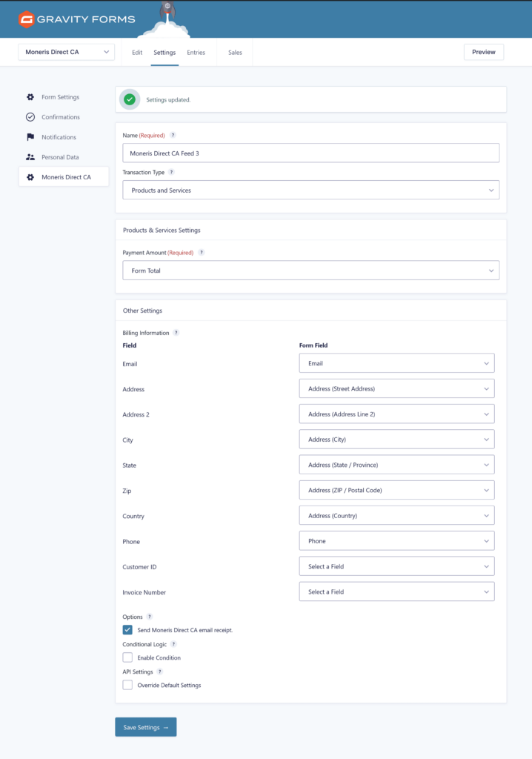Viewport: 532px width, 759px height.
Task: Switch to the Sales tab
Action: [236, 53]
